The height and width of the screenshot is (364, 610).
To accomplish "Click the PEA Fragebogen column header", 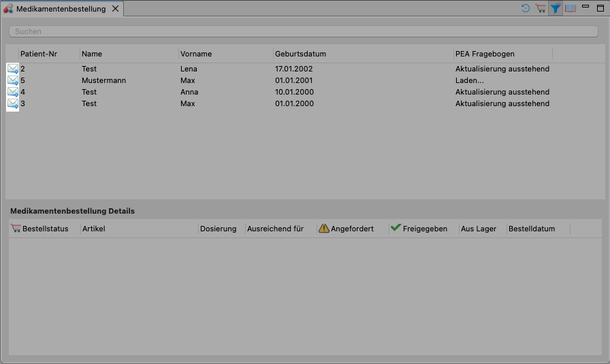I will coord(485,54).
